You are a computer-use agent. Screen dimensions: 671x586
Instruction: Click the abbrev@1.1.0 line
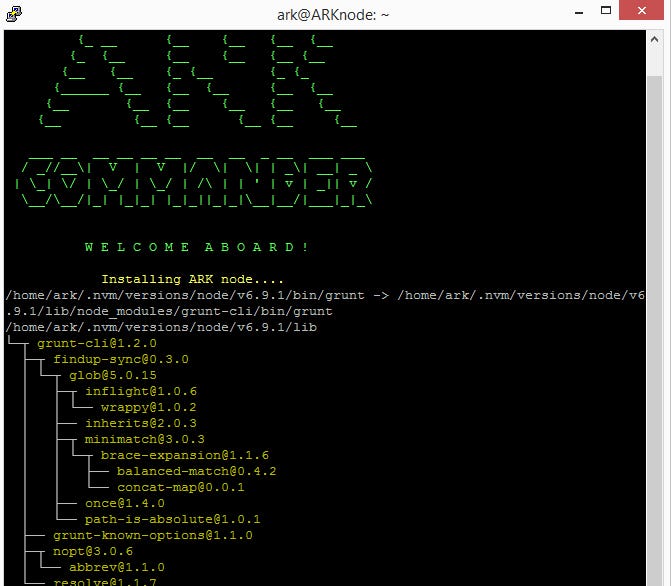click(x=117, y=567)
